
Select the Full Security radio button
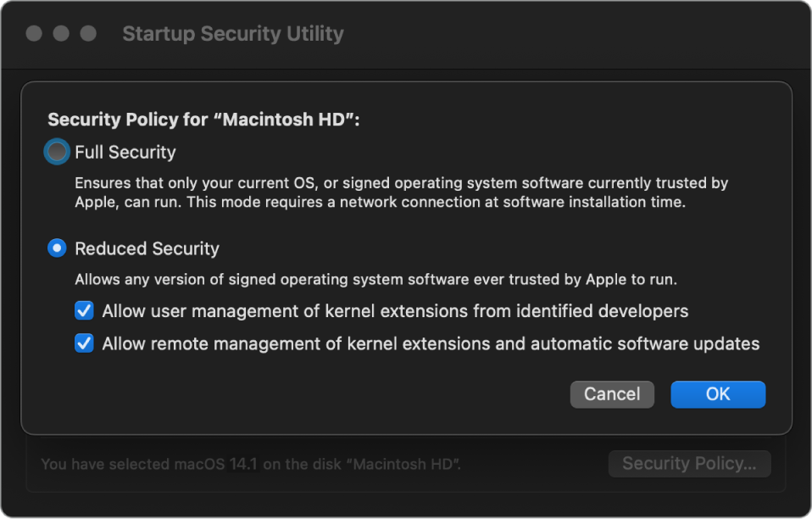(x=56, y=152)
